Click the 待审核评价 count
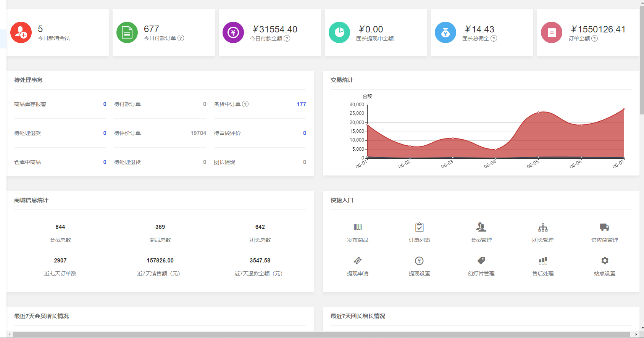Screen dimensions: 644x338 coord(305,133)
